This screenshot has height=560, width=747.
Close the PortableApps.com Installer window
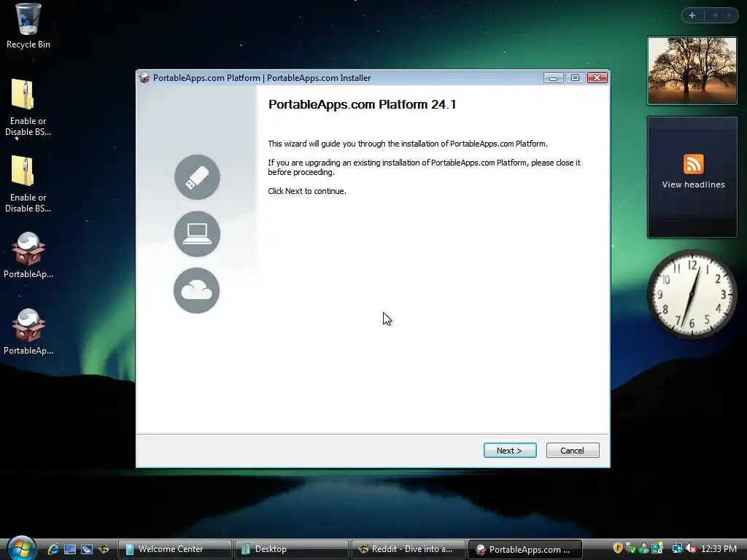point(597,77)
